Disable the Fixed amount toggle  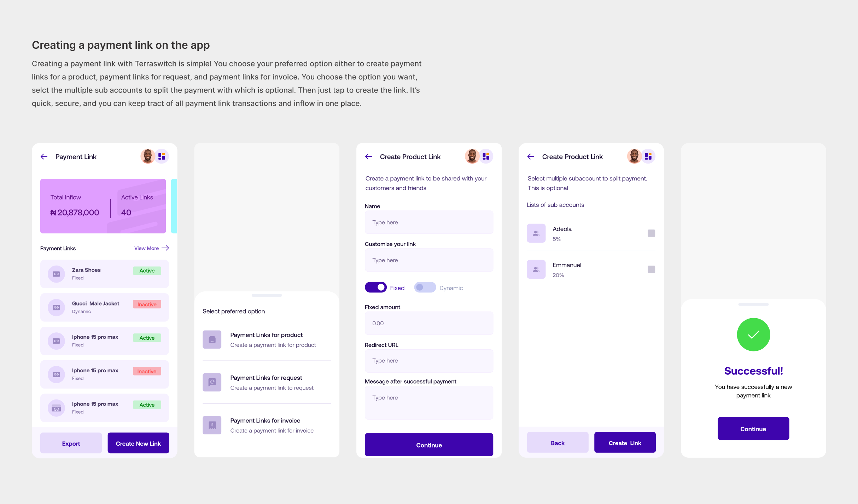tap(375, 287)
